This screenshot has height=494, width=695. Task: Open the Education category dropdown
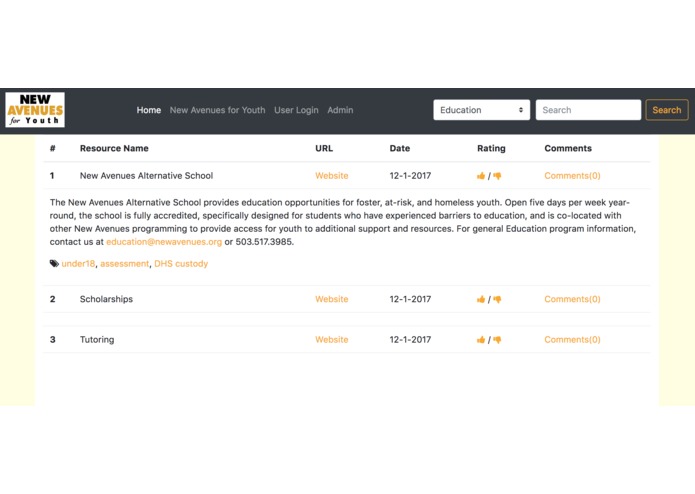pyautogui.click(x=481, y=110)
